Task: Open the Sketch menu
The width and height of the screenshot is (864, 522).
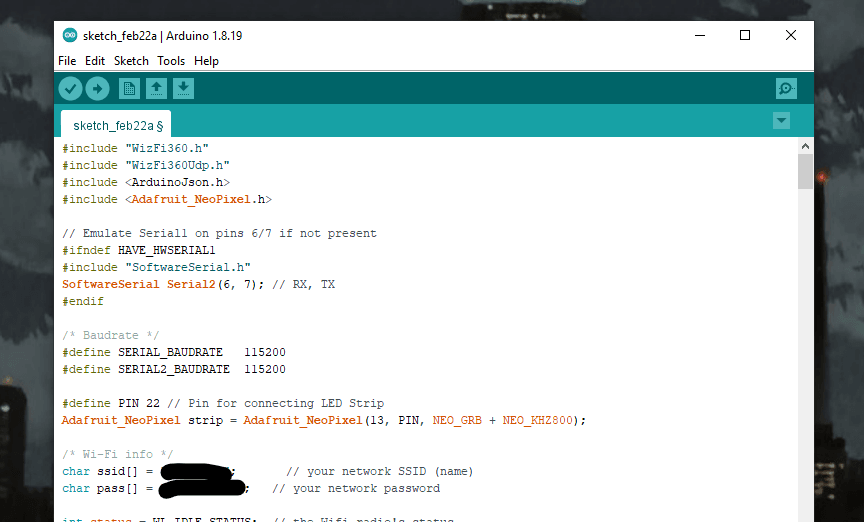Action: 131,61
